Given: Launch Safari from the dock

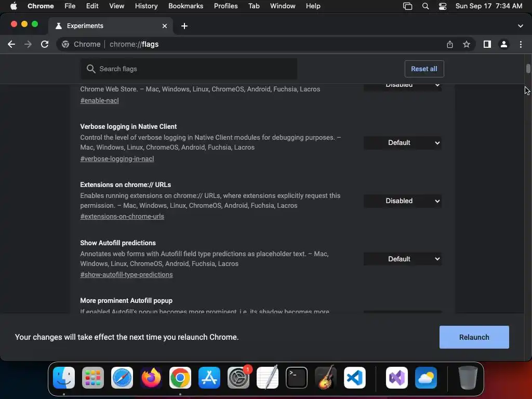Looking at the screenshot, I should tap(122, 378).
